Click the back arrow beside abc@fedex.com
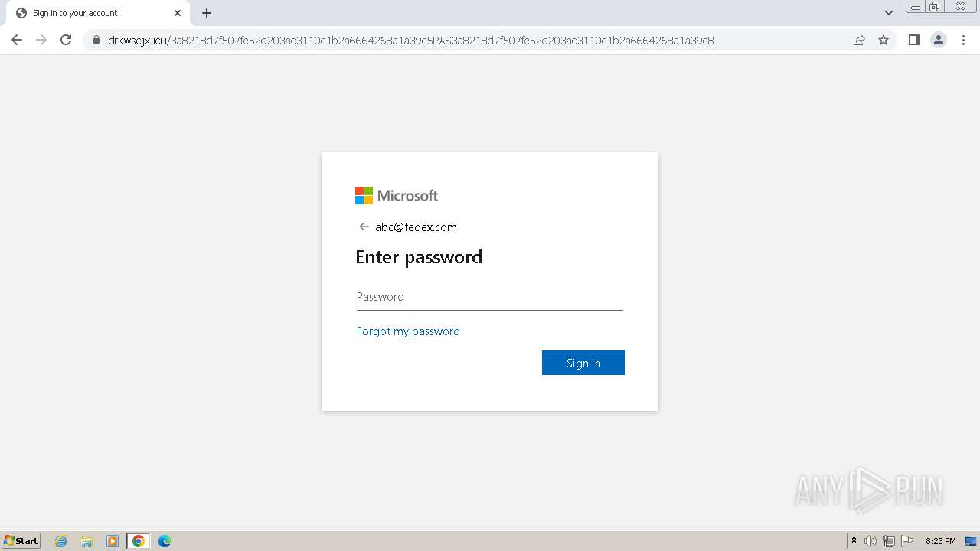Viewport: 980px width, 551px height. [x=364, y=227]
